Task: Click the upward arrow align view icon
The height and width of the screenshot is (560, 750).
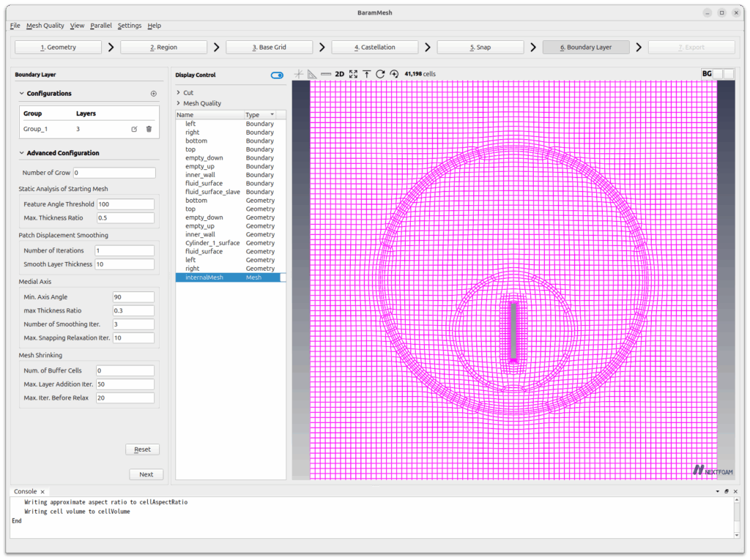Action: (367, 74)
